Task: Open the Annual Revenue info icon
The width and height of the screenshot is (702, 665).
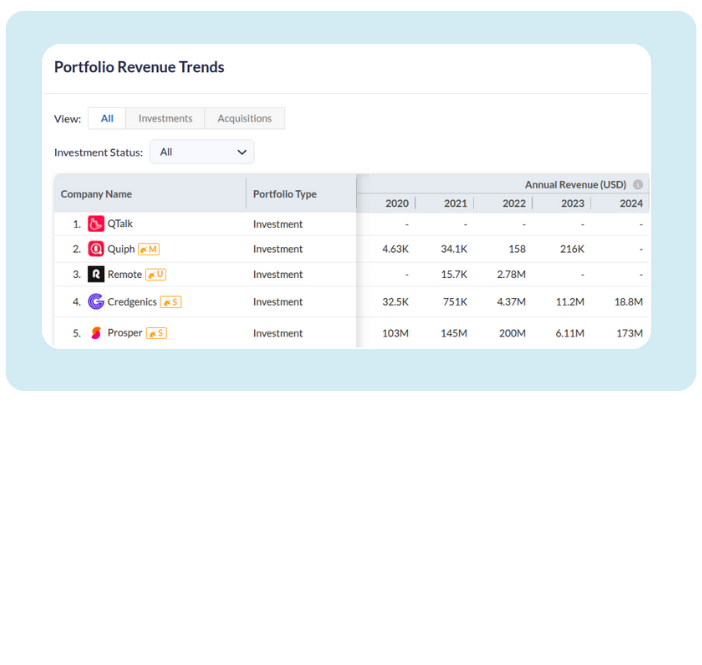Action: [638, 184]
